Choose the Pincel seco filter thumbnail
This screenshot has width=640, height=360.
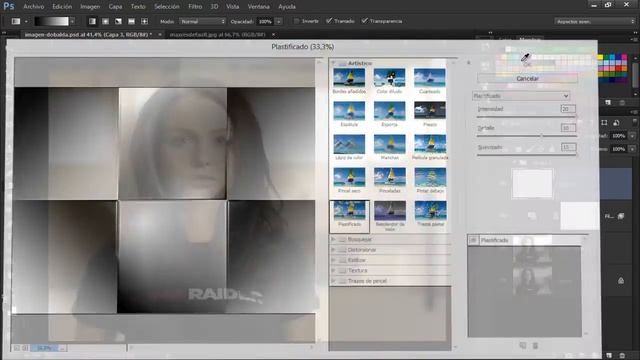point(349,177)
